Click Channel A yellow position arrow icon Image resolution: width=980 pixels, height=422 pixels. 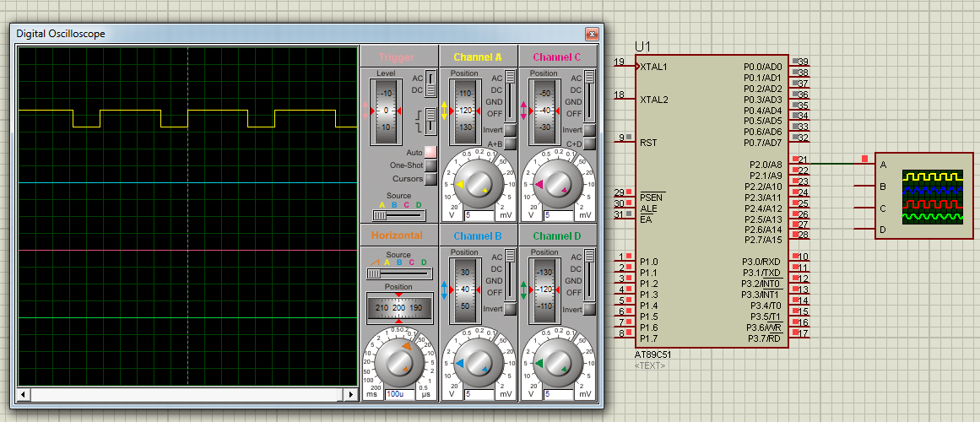click(x=444, y=111)
